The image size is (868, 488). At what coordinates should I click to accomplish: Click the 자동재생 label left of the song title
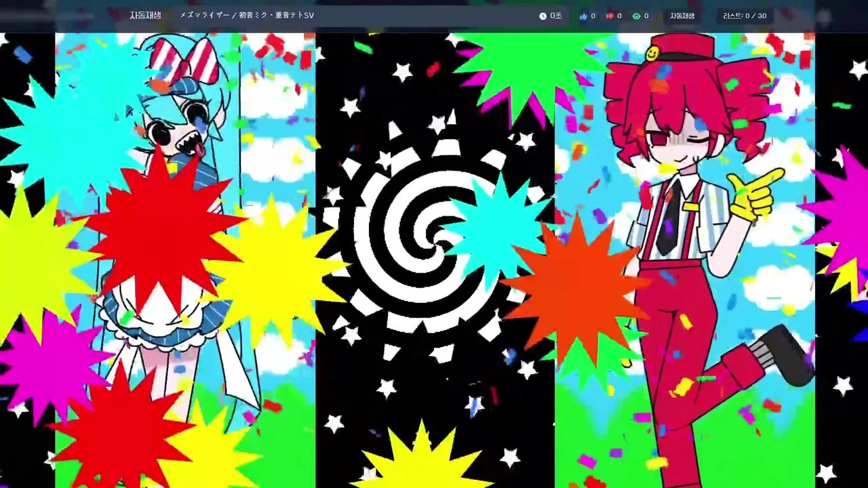pos(145,15)
